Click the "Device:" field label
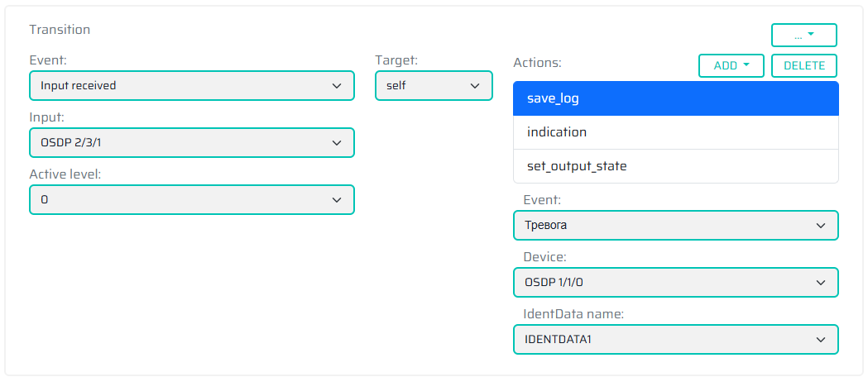 click(x=544, y=257)
